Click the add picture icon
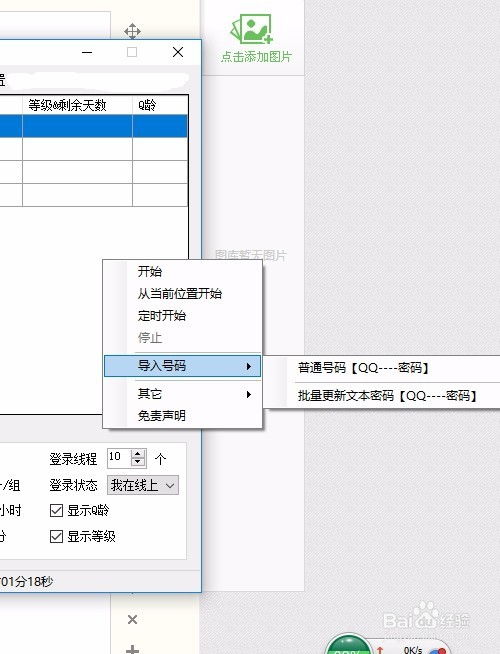The height and width of the screenshot is (654, 500). click(x=252, y=29)
